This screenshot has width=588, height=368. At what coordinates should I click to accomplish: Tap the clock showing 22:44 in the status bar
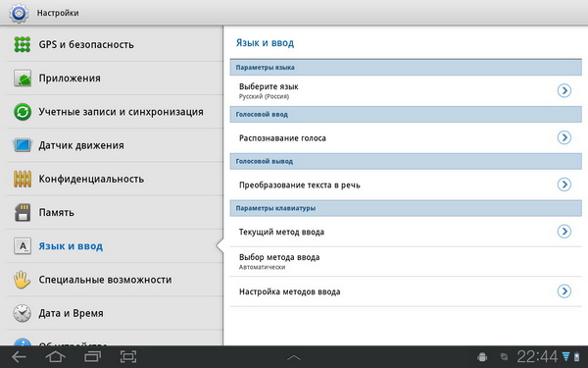click(537, 356)
